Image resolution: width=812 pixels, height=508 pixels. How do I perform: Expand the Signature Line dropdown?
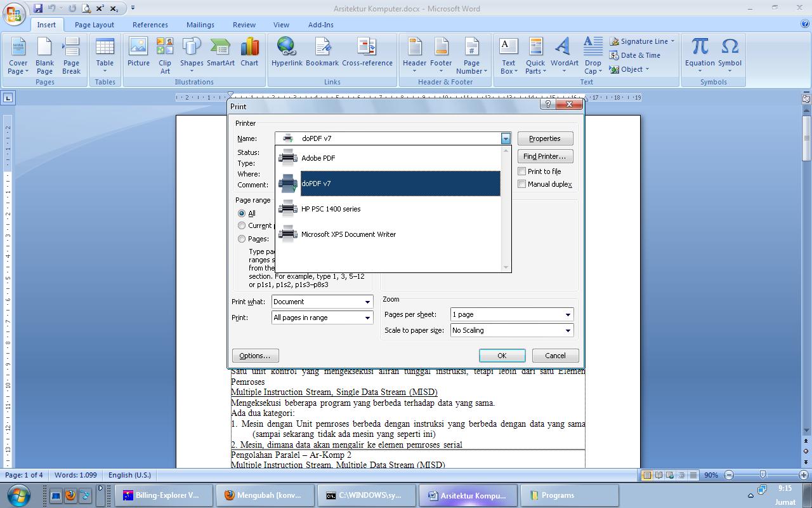[x=672, y=41]
